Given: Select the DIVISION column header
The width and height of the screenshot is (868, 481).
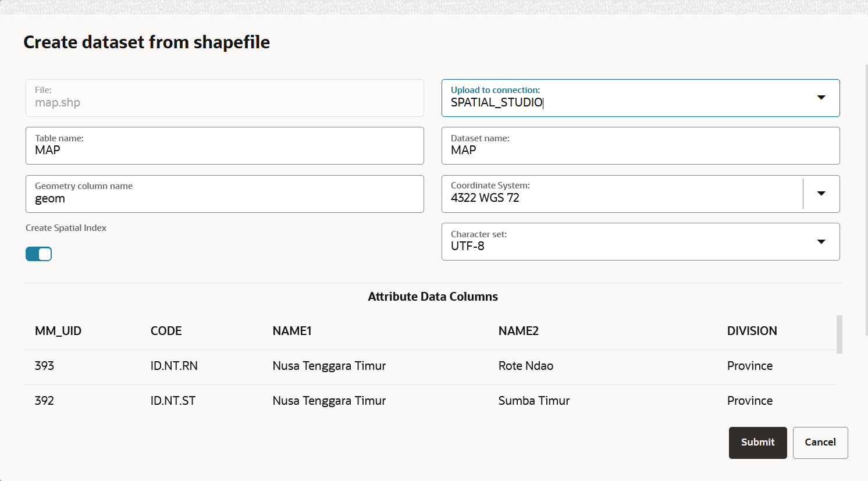Looking at the screenshot, I should coord(752,331).
